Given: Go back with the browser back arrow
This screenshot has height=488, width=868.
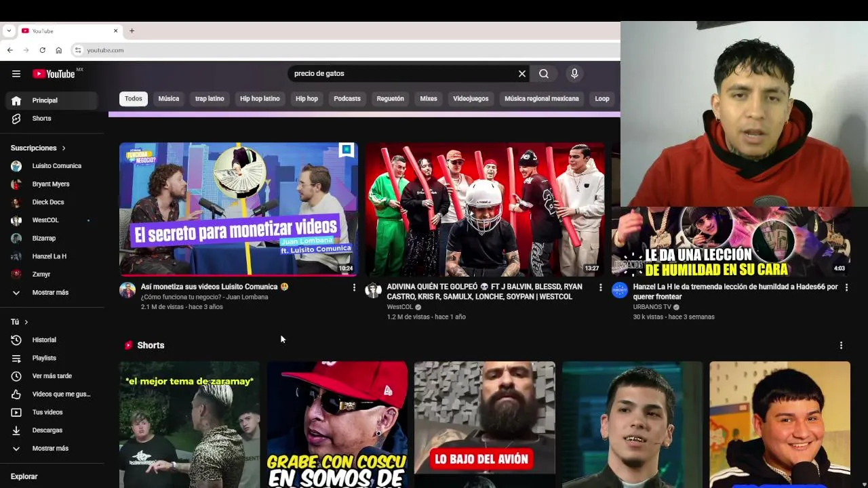Looking at the screenshot, I should point(10,50).
